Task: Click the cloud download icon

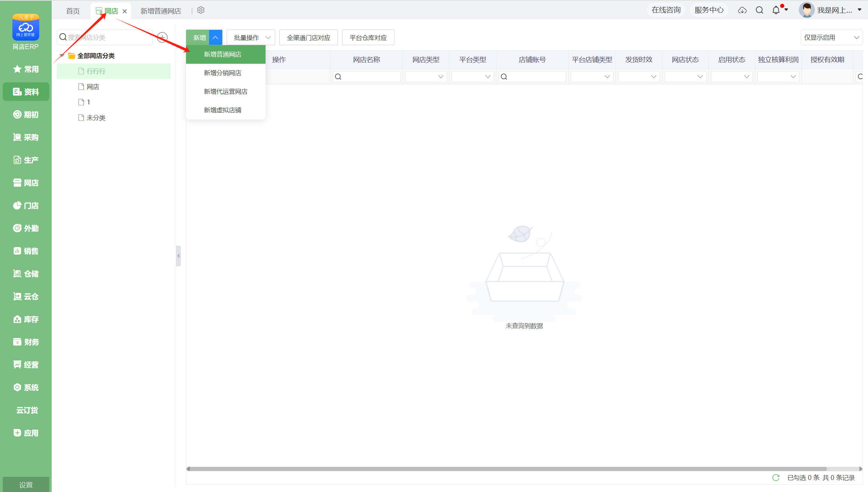Action: [x=742, y=10]
